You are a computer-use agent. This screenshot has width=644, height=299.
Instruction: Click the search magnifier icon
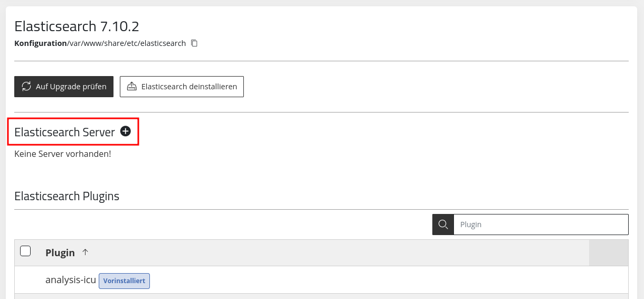pos(443,225)
